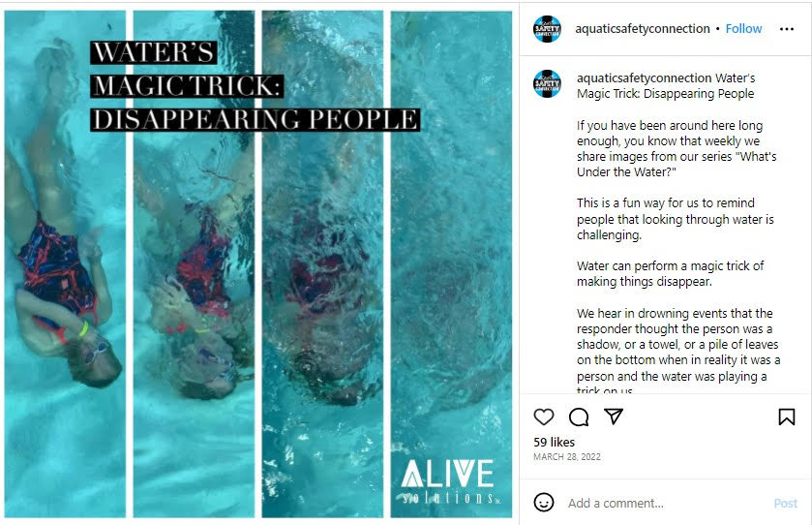
Task: Open comments via the speech bubble icon
Action: (x=579, y=417)
